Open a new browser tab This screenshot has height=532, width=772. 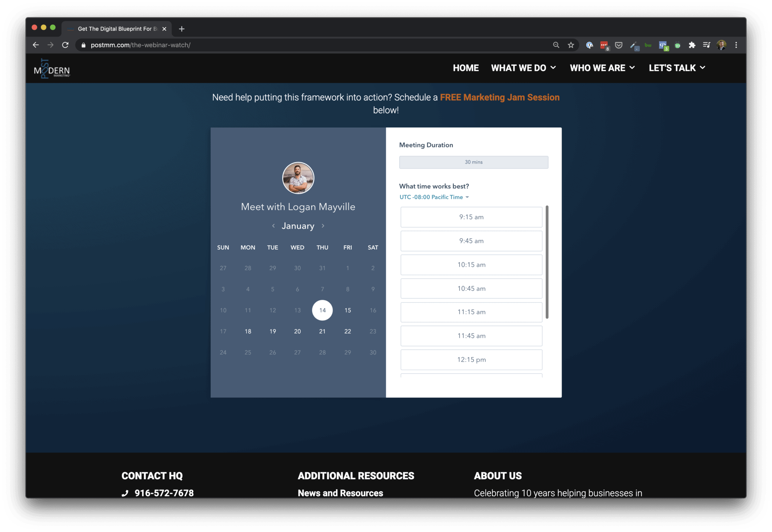tap(182, 29)
